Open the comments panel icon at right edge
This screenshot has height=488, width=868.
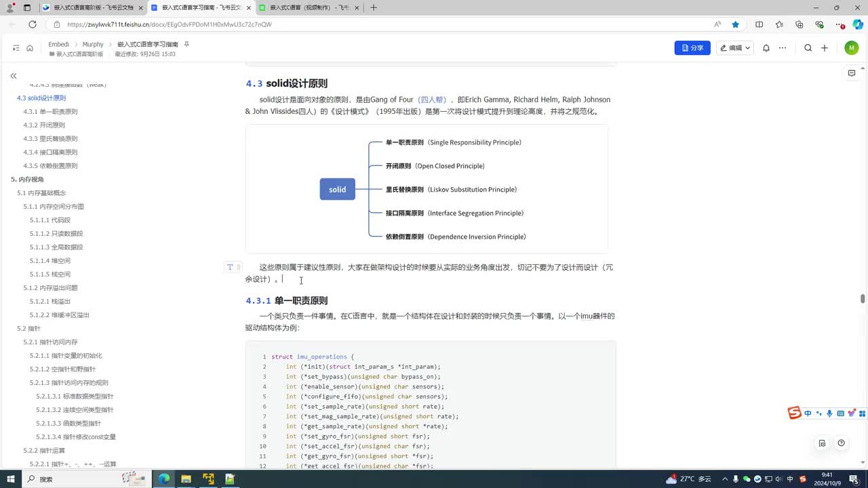pos(852,73)
